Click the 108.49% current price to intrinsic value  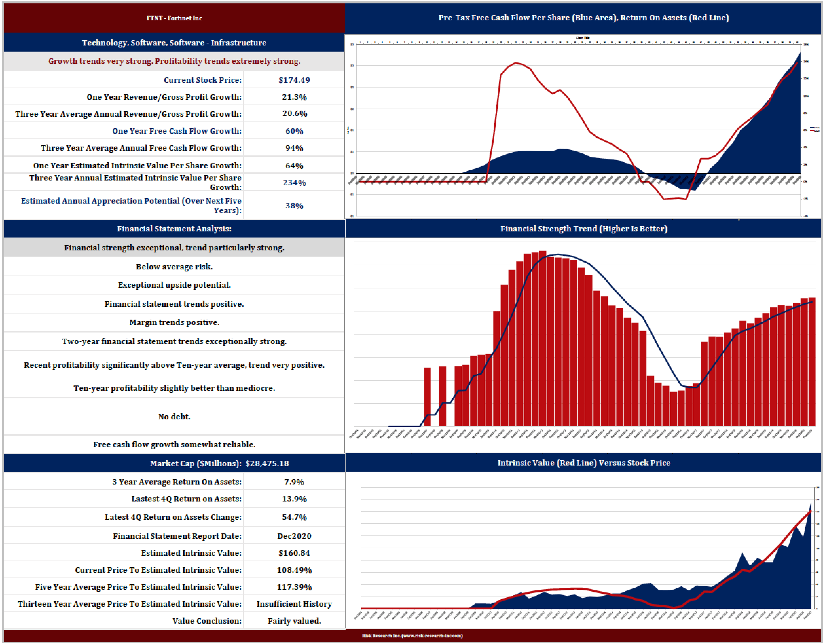click(x=294, y=570)
